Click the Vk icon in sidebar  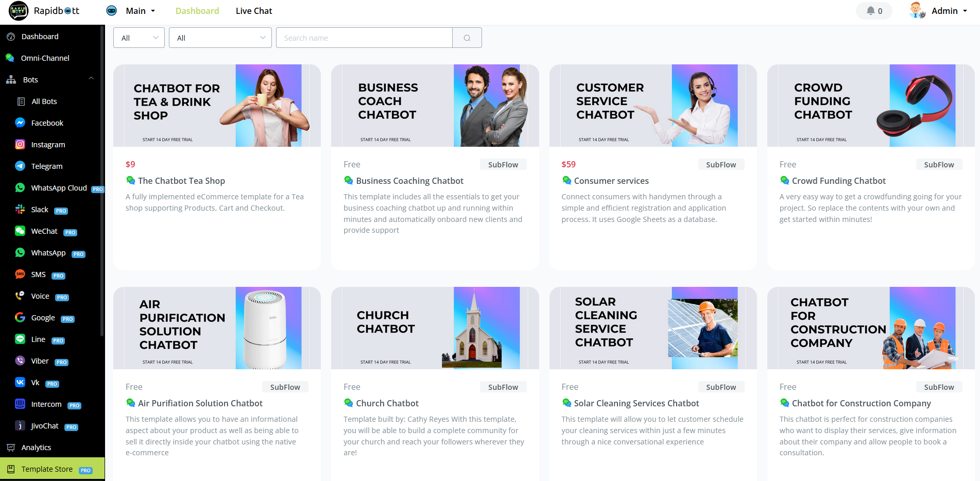(20, 383)
